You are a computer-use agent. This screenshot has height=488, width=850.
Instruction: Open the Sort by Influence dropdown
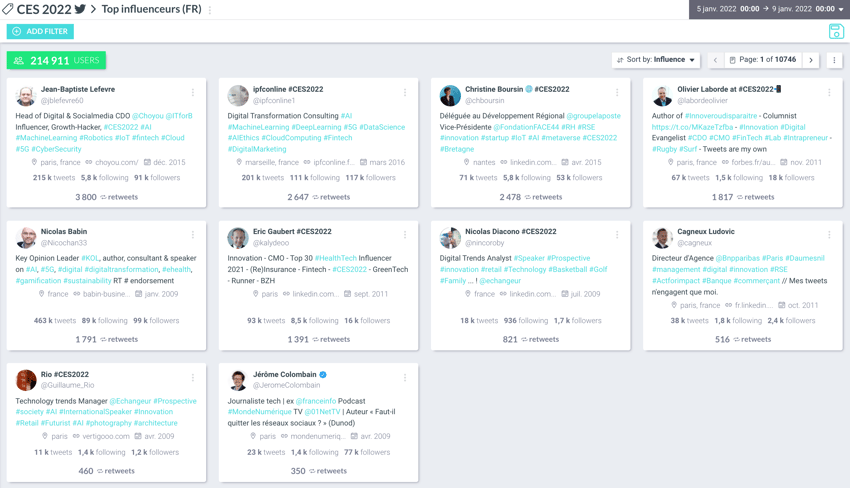point(656,60)
